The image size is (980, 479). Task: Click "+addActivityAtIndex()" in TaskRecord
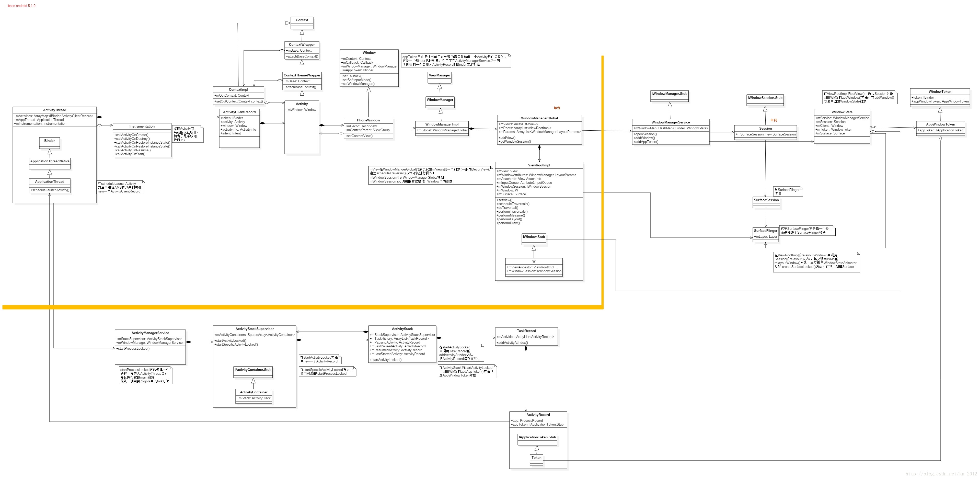(x=512, y=343)
